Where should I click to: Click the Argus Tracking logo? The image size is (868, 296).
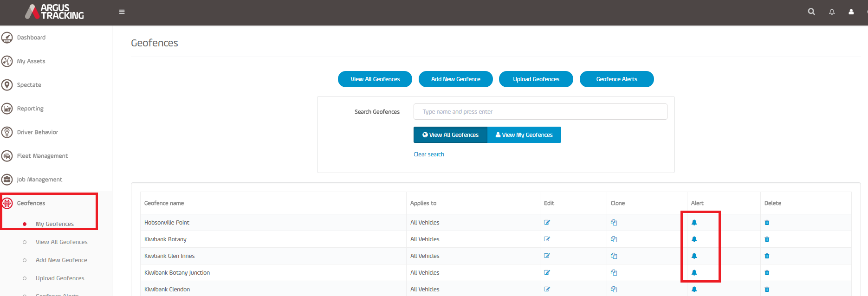tap(54, 12)
